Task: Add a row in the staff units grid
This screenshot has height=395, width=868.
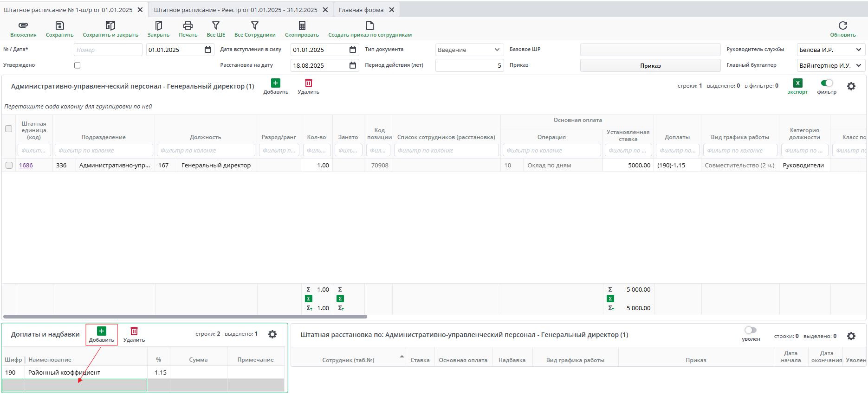Action: [x=276, y=83]
